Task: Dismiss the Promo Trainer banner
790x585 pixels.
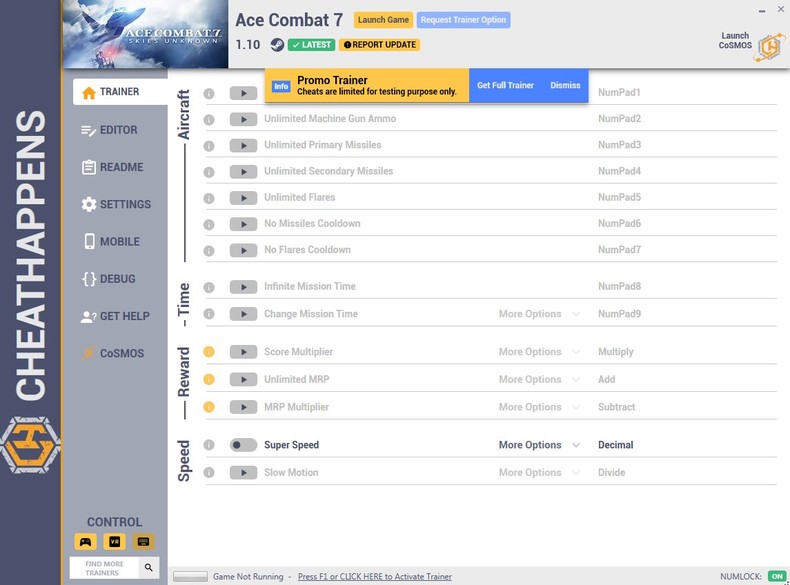Action: [565, 86]
